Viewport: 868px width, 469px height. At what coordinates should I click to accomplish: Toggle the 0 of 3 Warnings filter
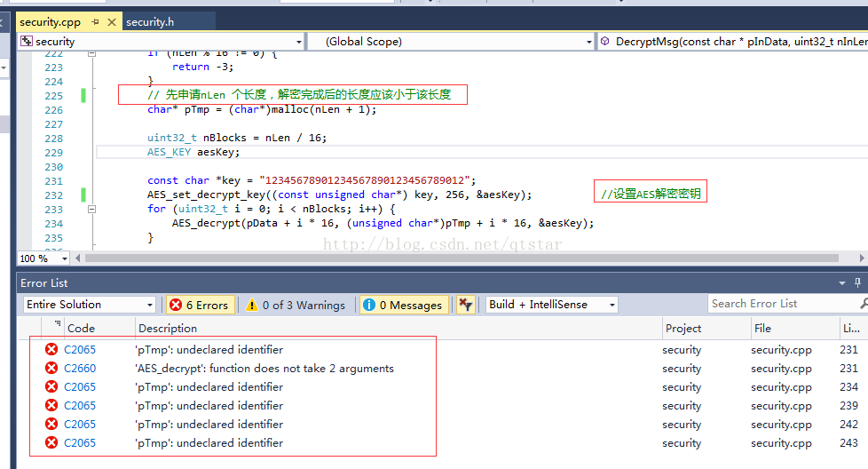(x=296, y=305)
